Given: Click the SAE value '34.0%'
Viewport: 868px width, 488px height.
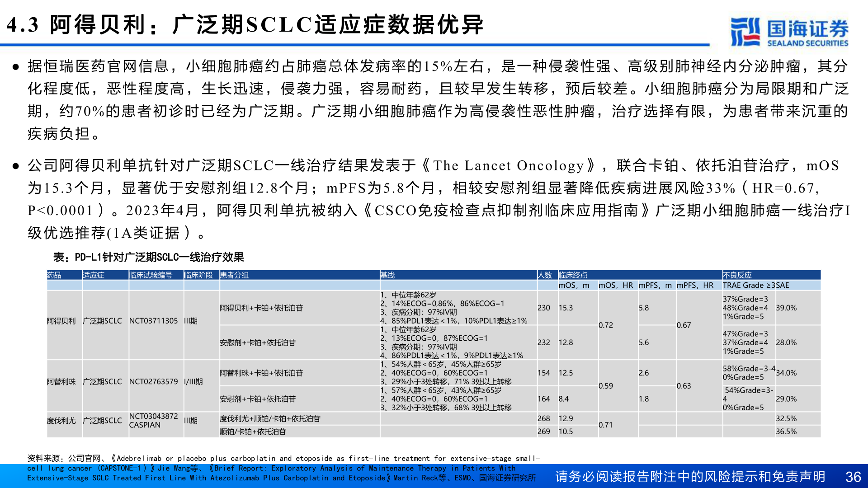Looking at the screenshot, I should click(x=787, y=373).
